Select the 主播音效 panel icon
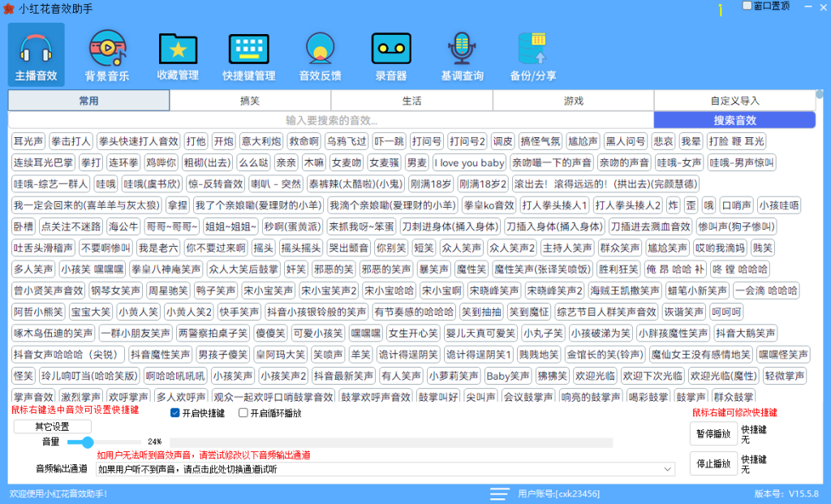The height and width of the screenshot is (504, 831). click(x=36, y=53)
